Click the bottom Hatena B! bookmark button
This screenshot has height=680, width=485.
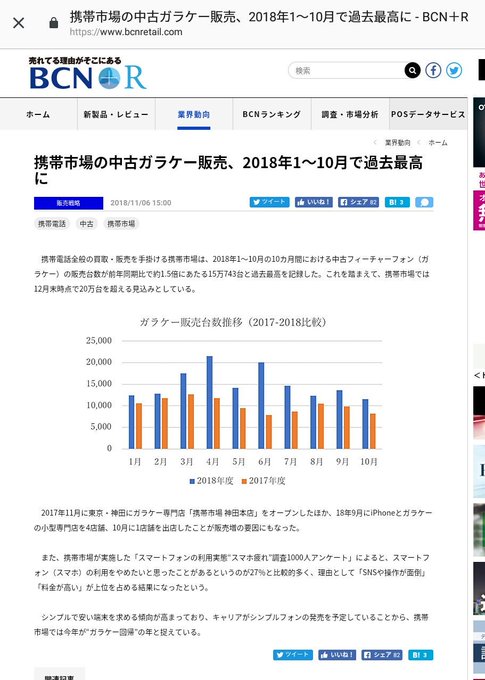click(x=420, y=655)
